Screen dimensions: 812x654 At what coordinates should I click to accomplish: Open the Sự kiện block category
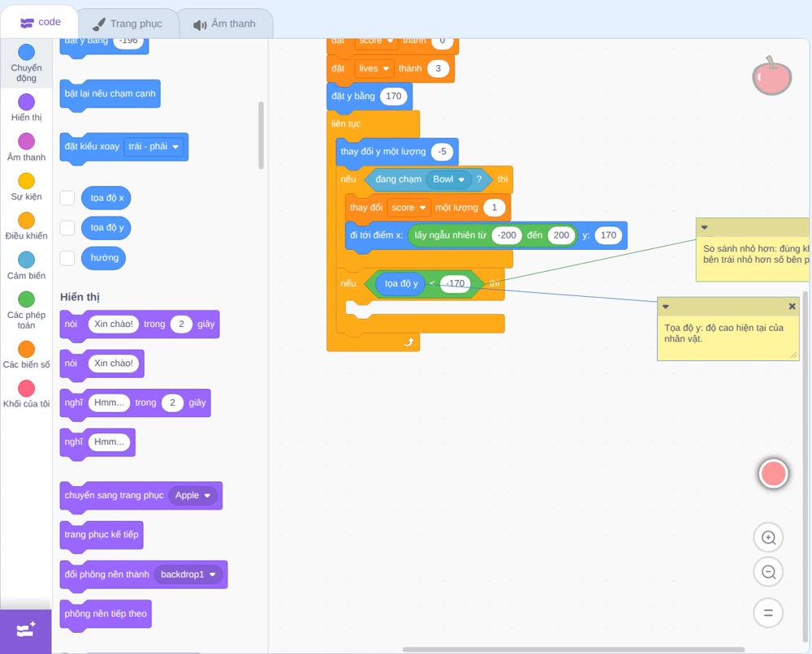27,187
